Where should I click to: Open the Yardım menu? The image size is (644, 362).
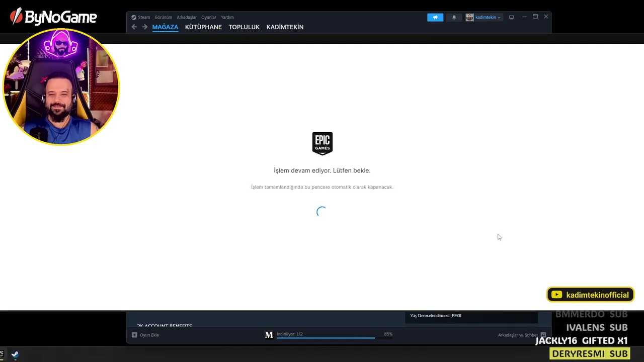tap(227, 17)
